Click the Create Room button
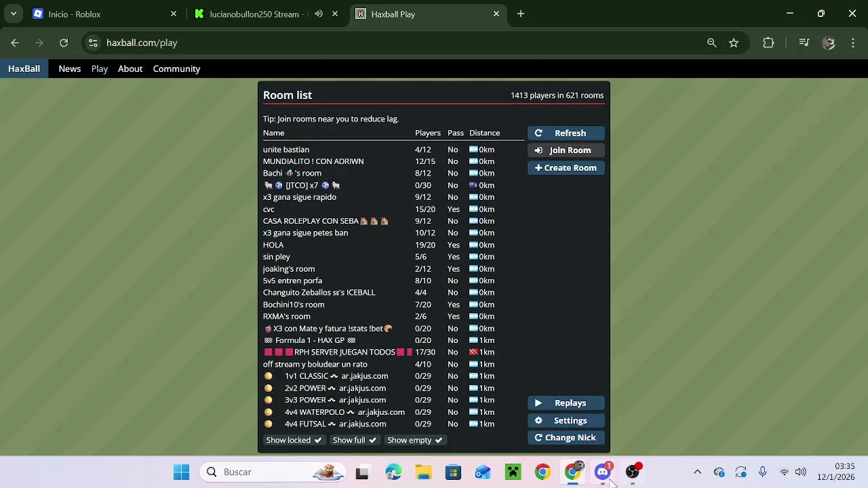The width and height of the screenshot is (868, 488). point(566,168)
